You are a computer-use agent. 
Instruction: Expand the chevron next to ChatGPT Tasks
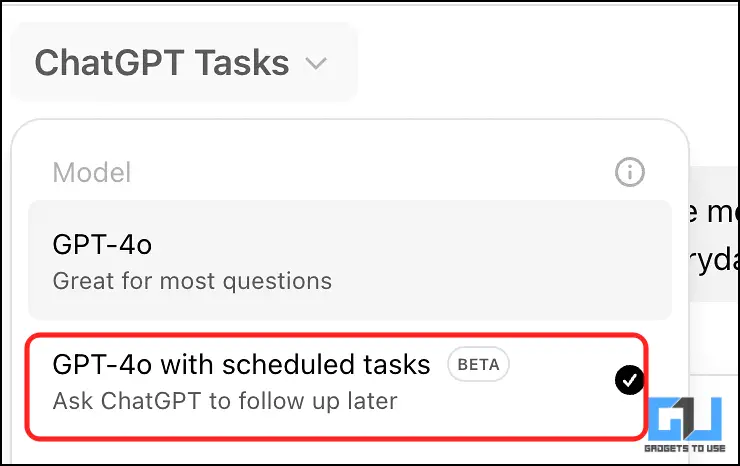coord(316,65)
